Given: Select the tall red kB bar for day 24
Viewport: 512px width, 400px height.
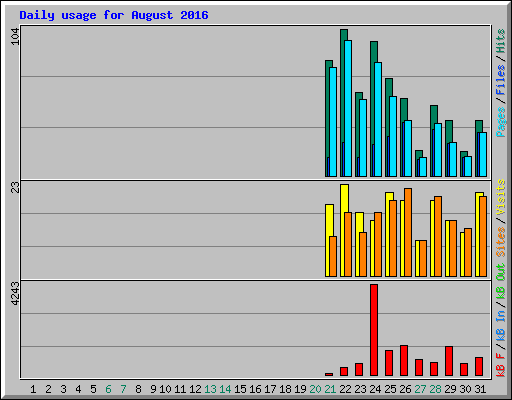Looking at the screenshot, I should point(374,330).
